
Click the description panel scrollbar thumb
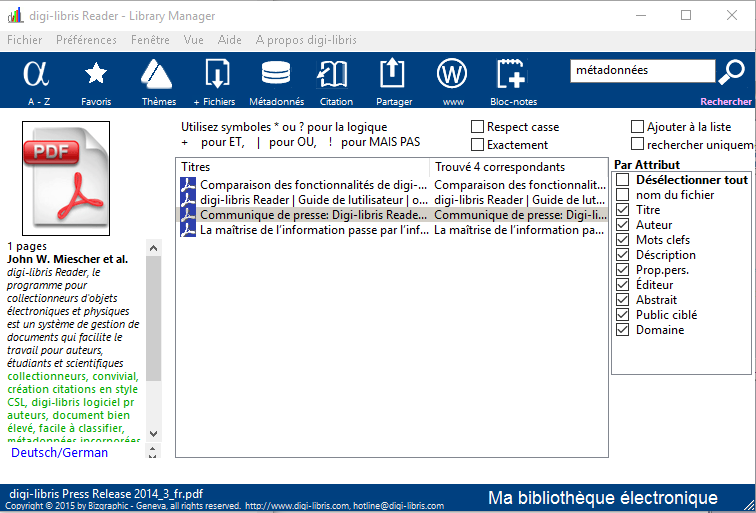[x=154, y=319]
